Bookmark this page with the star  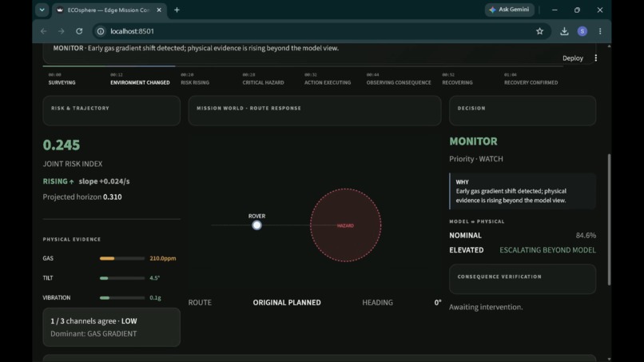point(539,31)
